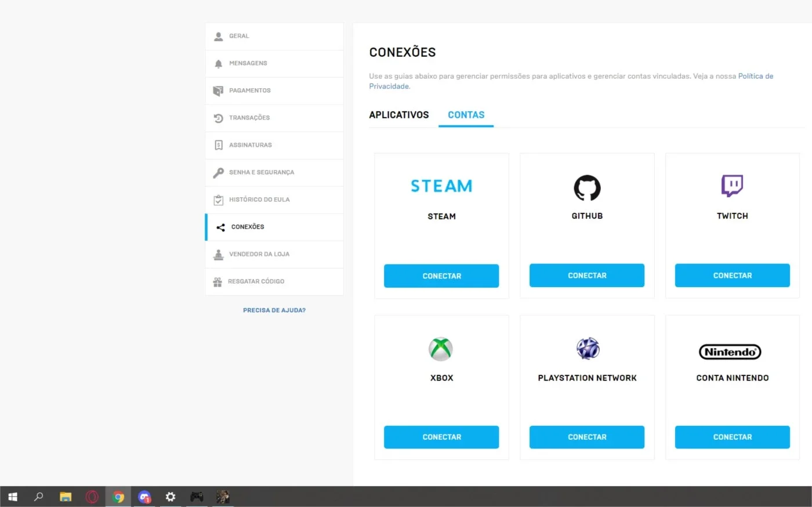Click the CONEXÕES page heading

pos(403,52)
